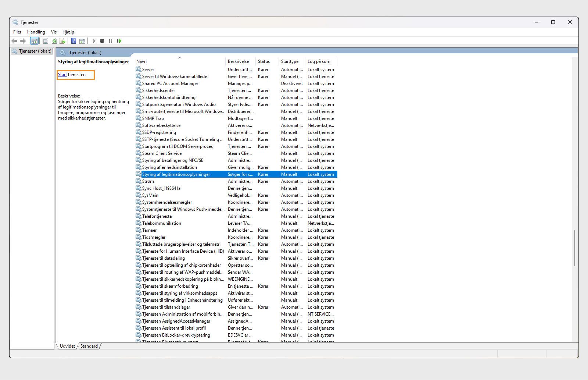
Task: Select the Server til Windows-kamerabillede service
Action: (236, 76)
